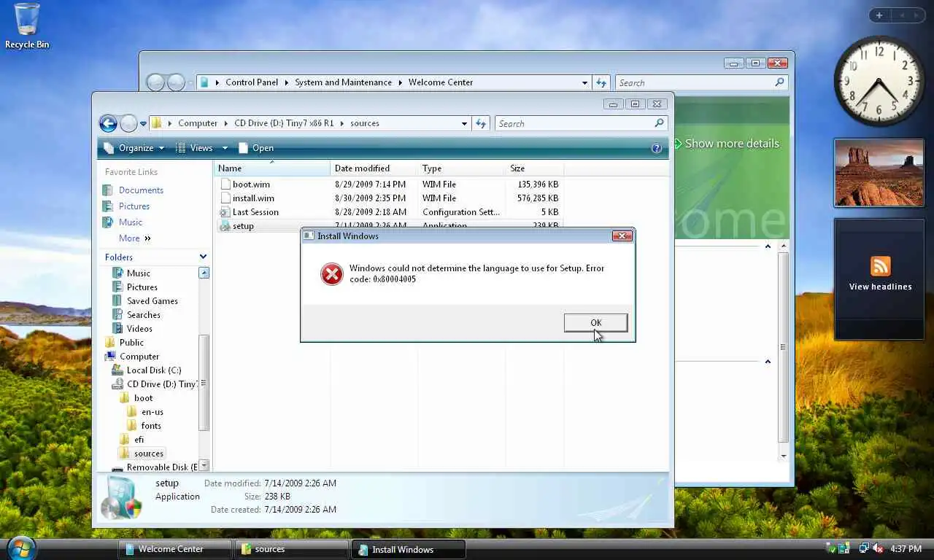Click Control Panel in the Welcome Center breadcrumb
Viewport: 934px width, 560px height.
point(252,82)
